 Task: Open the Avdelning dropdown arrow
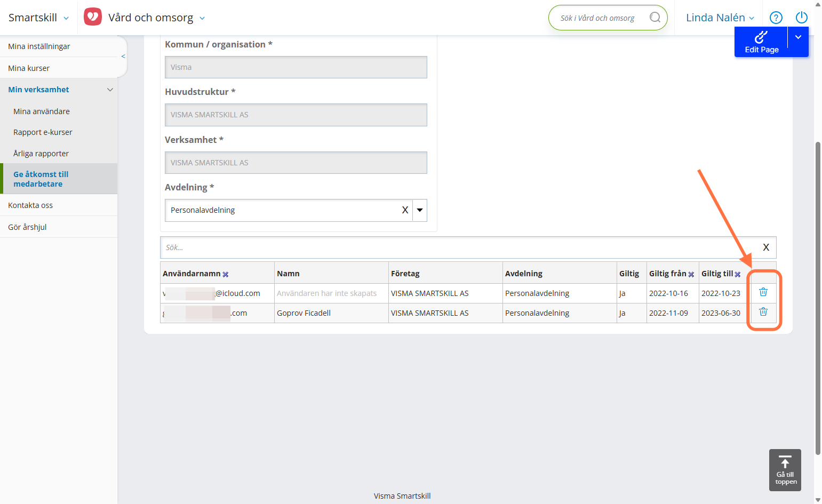[x=420, y=210]
